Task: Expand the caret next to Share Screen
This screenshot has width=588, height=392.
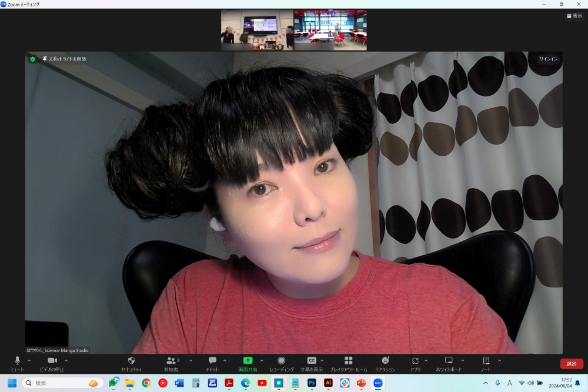Action: [262, 360]
